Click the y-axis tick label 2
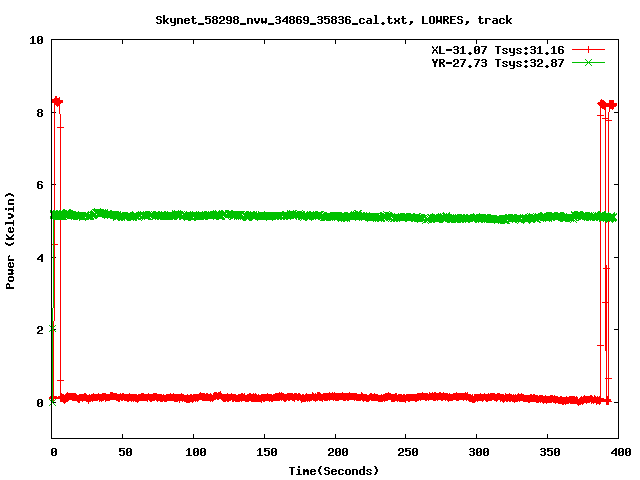The width and height of the screenshot is (640, 480). point(40,330)
